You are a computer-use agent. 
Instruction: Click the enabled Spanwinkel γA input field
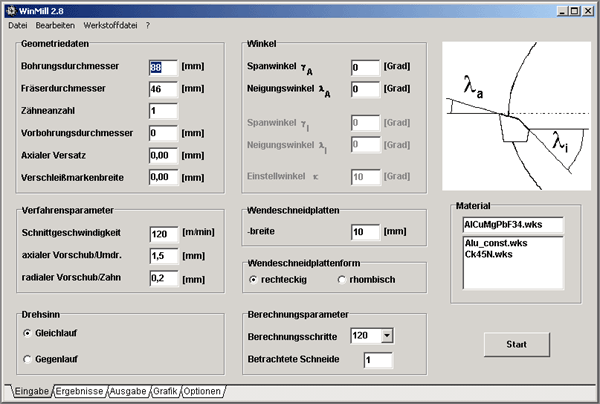(365, 68)
